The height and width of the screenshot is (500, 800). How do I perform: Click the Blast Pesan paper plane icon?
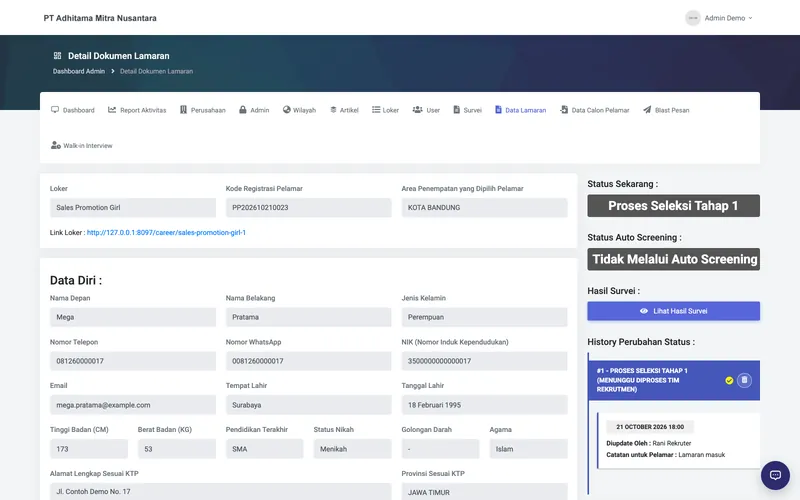[647, 110]
